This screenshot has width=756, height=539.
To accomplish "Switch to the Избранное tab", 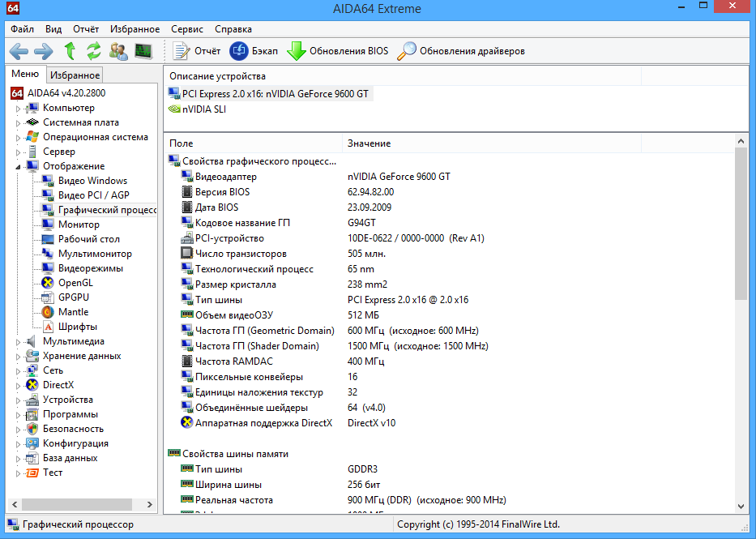I will 75,75.
